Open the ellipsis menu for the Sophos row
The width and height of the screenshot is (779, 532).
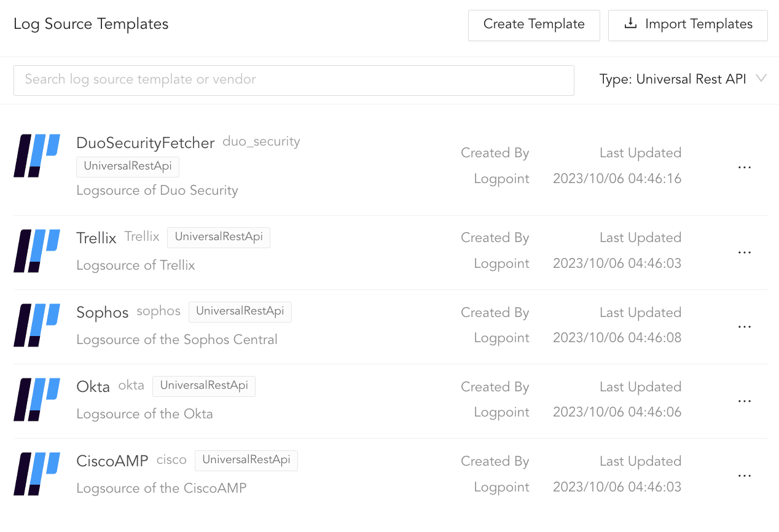(745, 326)
